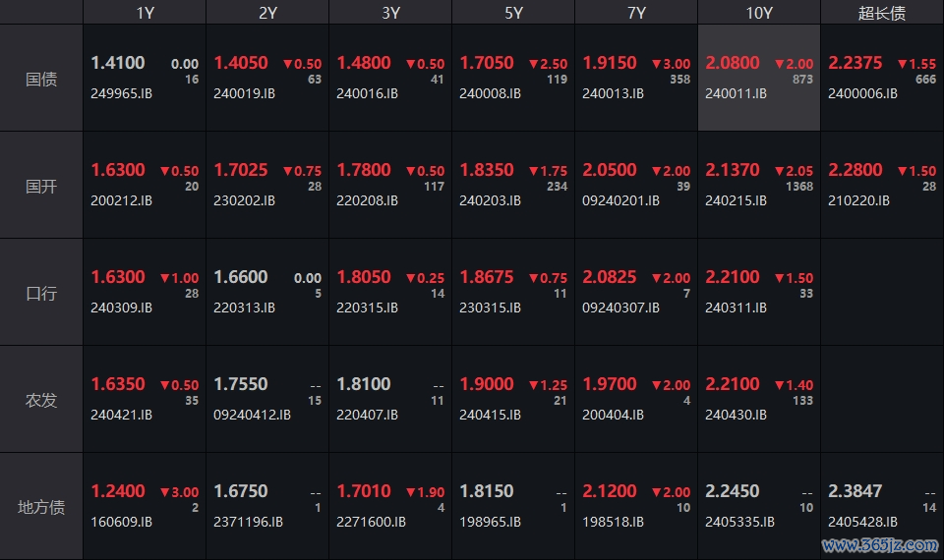Click the down arrow beside 2.50 for 国债 5Y
944x560 pixels.
point(533,64)
